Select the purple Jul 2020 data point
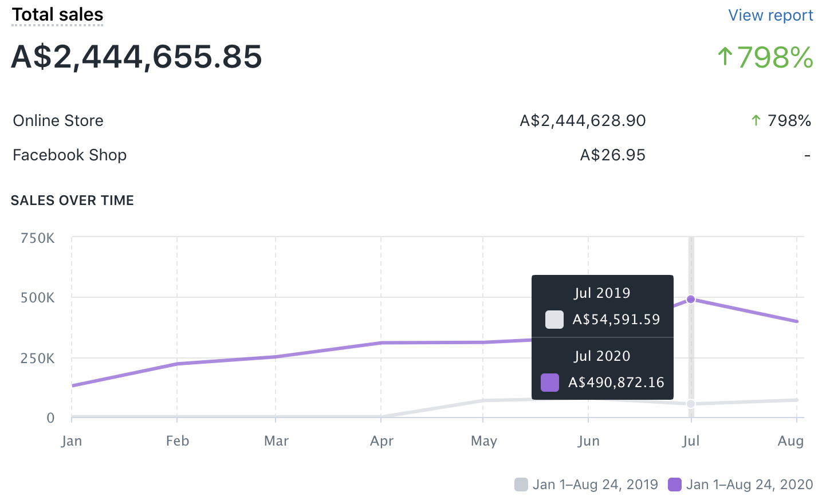This screenshot has width=826, height=504. tap(691, 299)
